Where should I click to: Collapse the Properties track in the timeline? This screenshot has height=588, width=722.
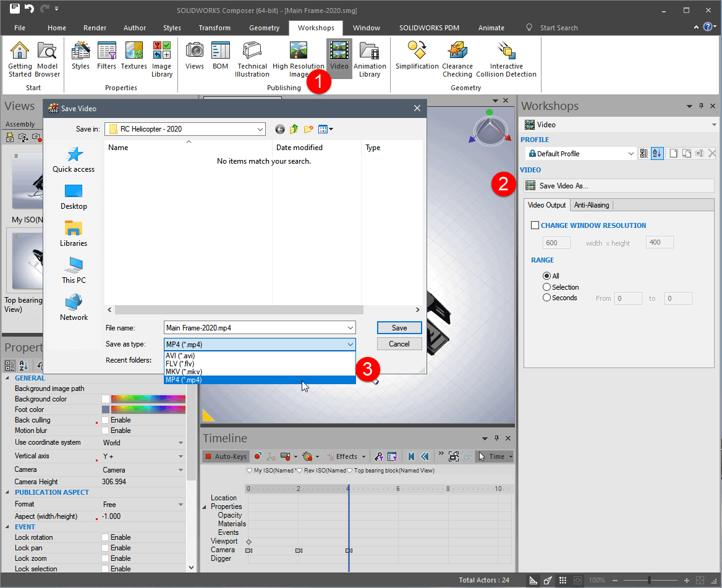tap(205, 506)
